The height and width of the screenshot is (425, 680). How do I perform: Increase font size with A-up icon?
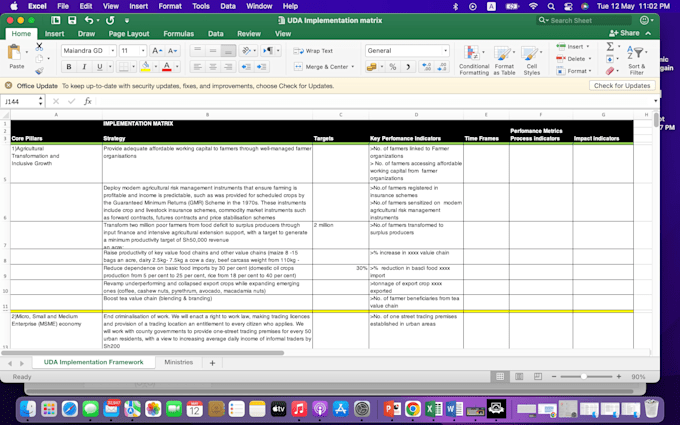pyautogui.click(x=157, y=51)
